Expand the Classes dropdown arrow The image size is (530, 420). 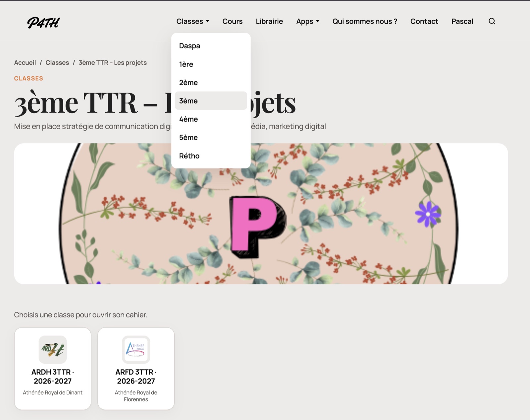pyautogui.click(x=207, y=21)
